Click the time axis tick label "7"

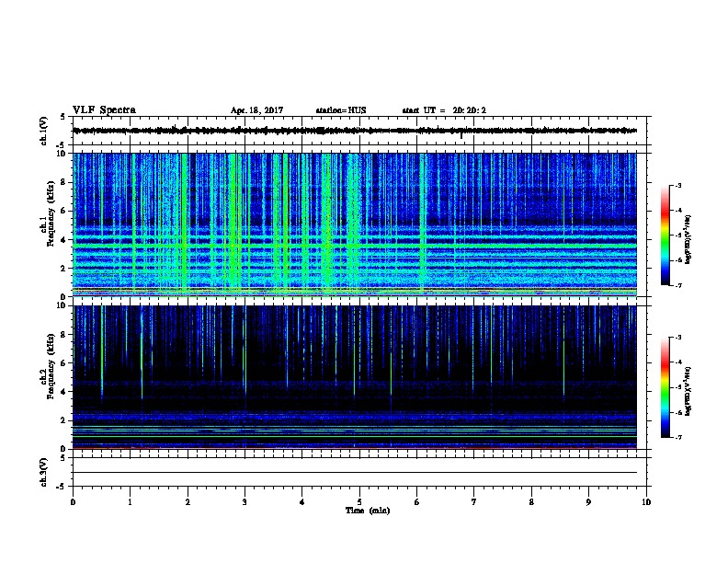click(474, 502)
